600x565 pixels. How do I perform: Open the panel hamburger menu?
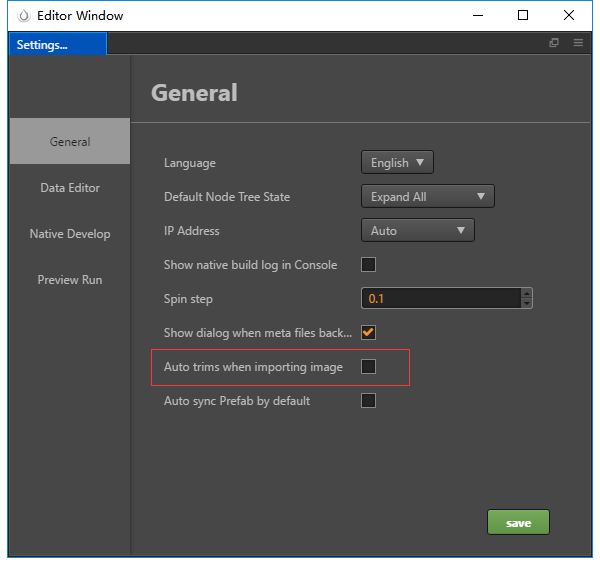click(578, 44)
